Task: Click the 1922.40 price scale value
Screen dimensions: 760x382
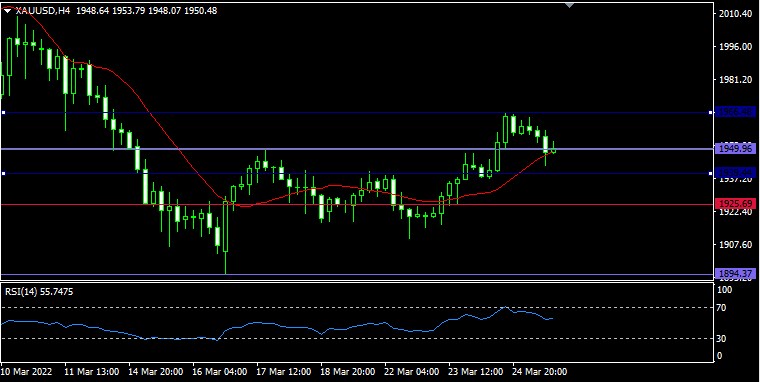Action: pyautogui.click(x=735, y=212)
